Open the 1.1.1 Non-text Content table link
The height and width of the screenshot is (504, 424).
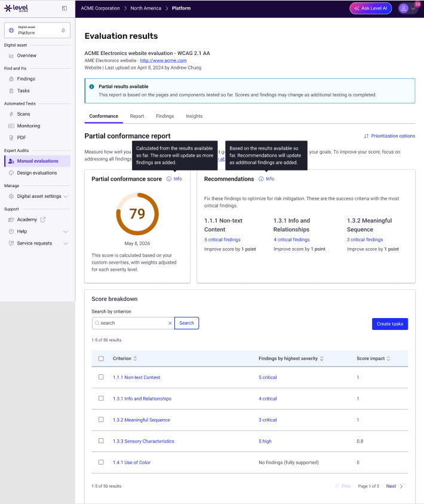[x=136, y=377]
